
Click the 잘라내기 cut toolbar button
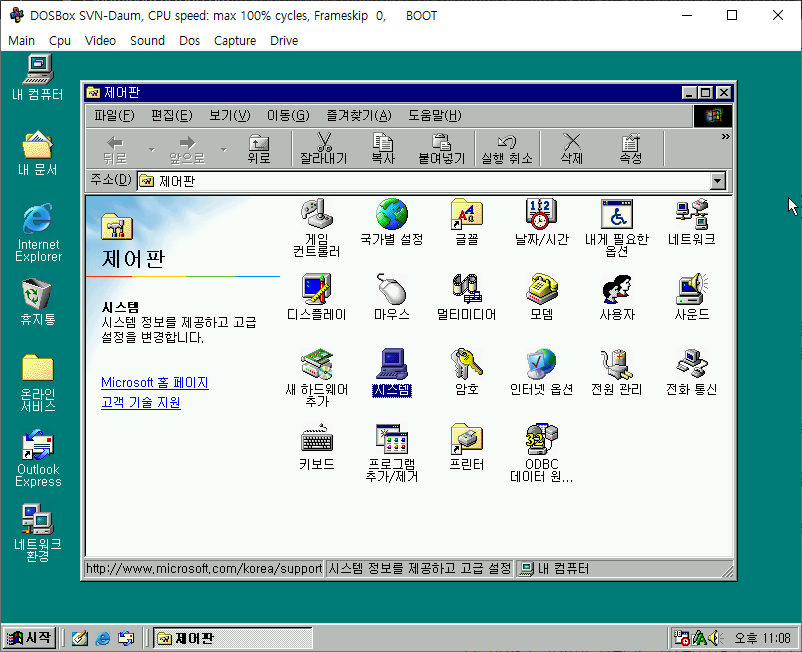tap(324, 149)
